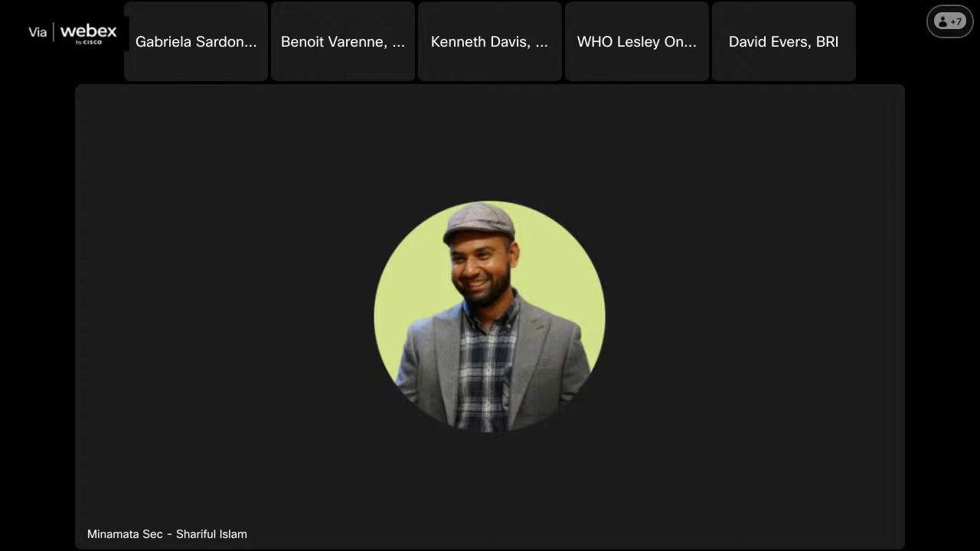This screenshot has width=980, height=551.
Task: Click the vertical divider between Via and webex
Action: [x=54, y=32]
